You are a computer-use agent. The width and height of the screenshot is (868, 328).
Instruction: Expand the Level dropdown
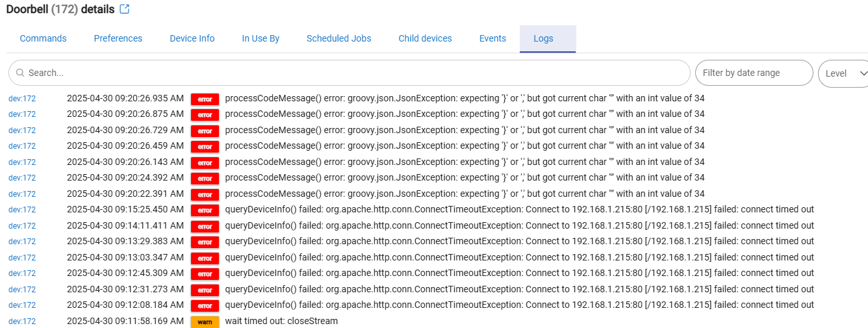[843, 73]
